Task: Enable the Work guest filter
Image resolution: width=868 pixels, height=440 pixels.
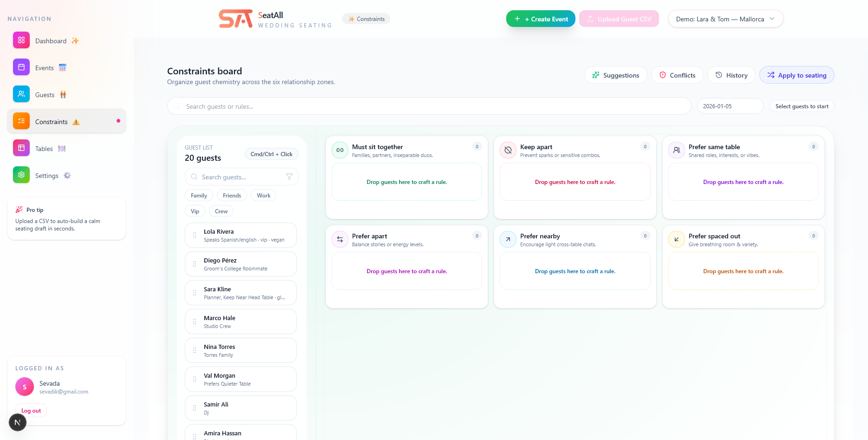Action: [263, 195]
